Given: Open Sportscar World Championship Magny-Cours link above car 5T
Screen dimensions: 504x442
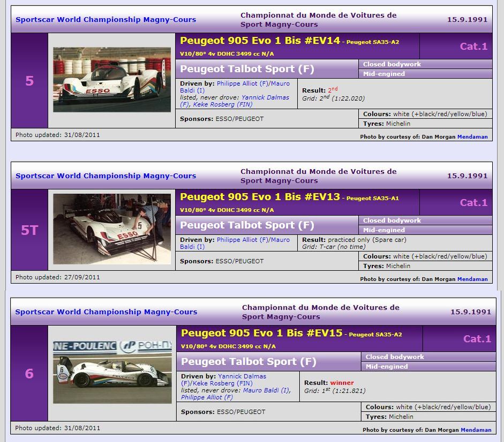Looking at the screenshot, I should (x=106, y=176).
